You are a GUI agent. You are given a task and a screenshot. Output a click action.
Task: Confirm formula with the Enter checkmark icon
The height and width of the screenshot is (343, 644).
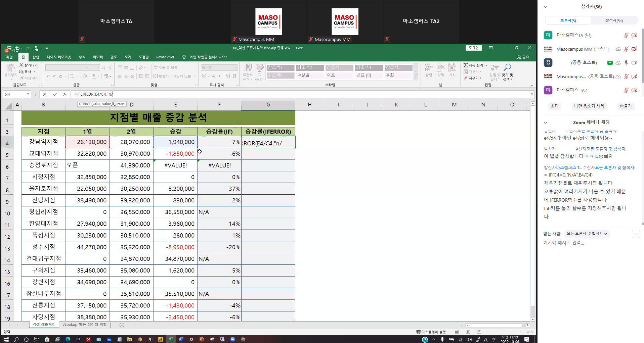pyautogui.click(x=55, y=94)
